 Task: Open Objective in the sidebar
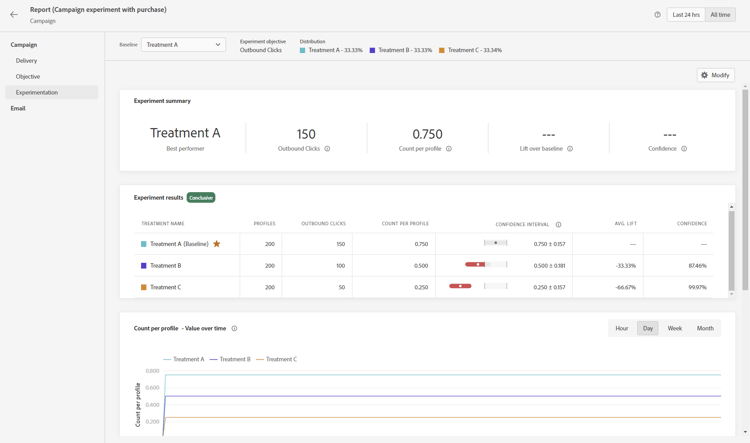pos(28,77)
